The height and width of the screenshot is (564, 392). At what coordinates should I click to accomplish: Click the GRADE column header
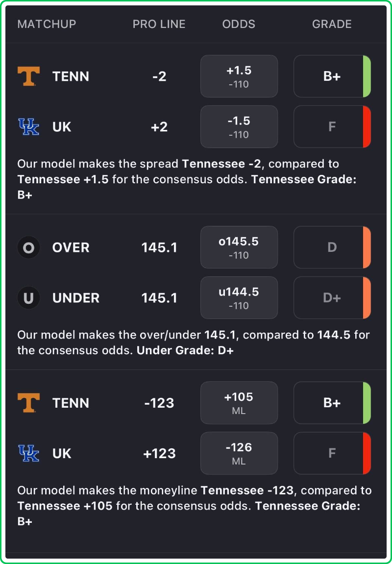click(x=332, y=24)
